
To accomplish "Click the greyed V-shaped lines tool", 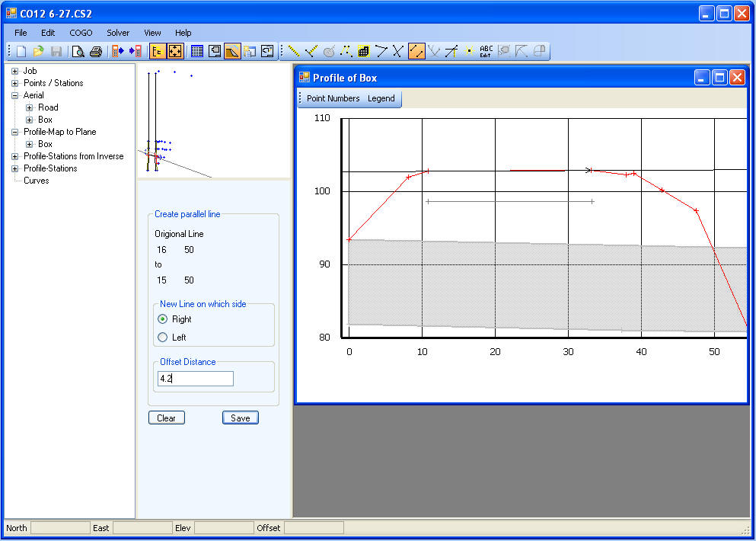I will [x=434, y=51].
